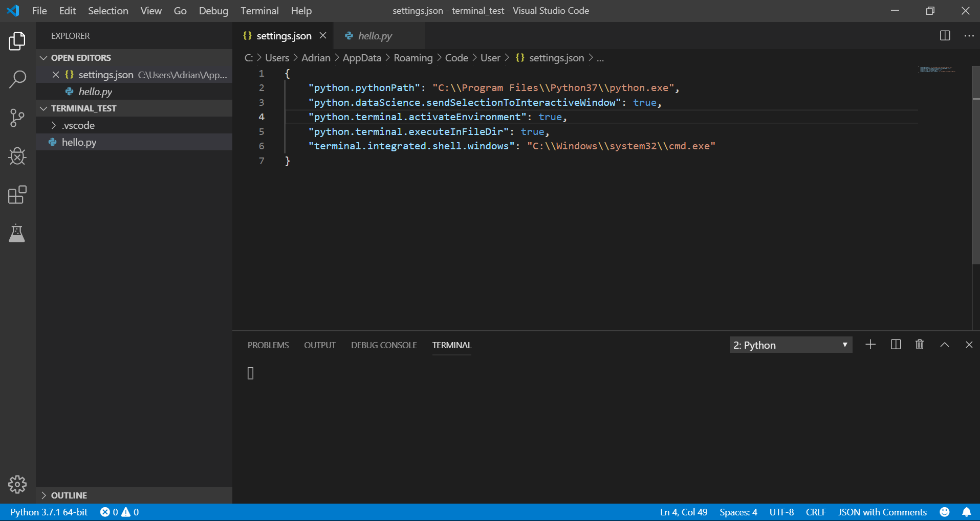This screenshot has width=980, height=521.
Task: Kill the active terminal
Action: coord(919,344)
